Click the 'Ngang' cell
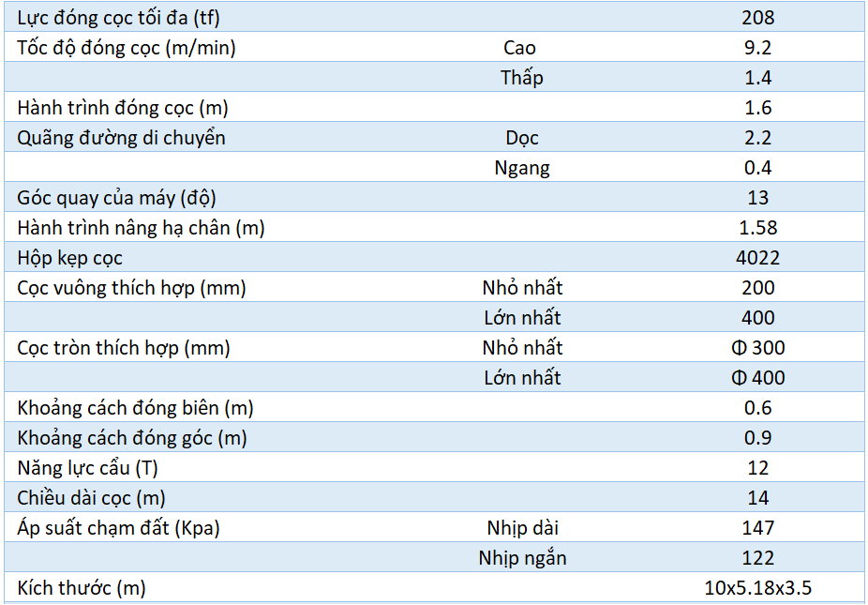This screenshot has width=868, height=605. point(522,168)
